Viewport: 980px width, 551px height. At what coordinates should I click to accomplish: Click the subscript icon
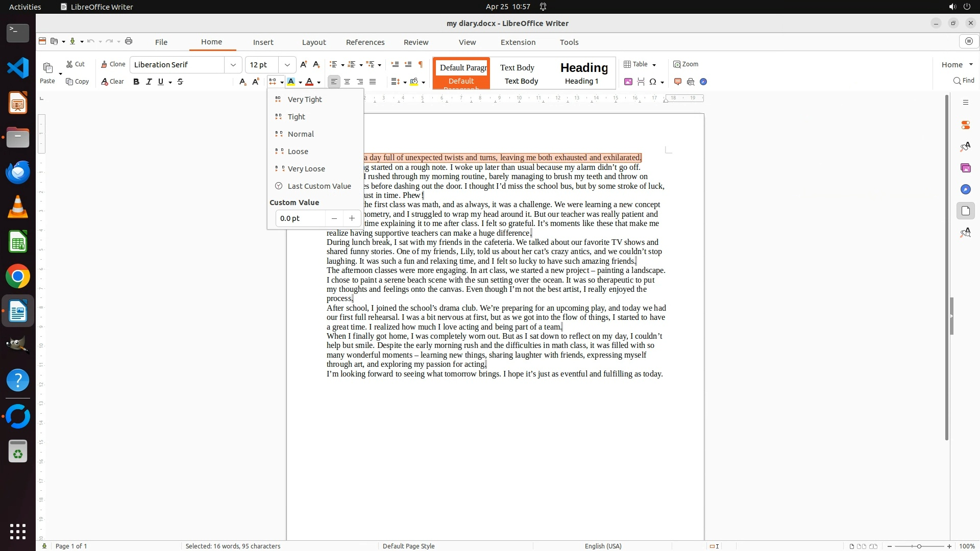pos(242,82)
